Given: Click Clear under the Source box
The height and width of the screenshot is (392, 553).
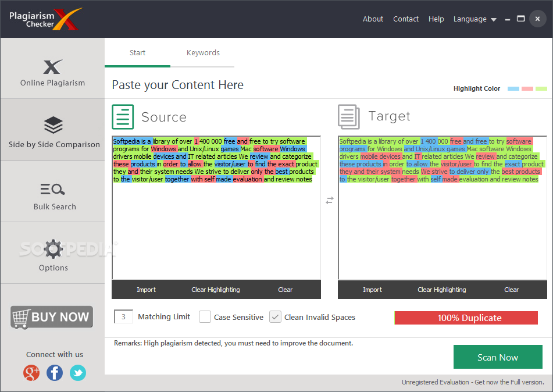Looking at the screenshot, I should (285, 290).
